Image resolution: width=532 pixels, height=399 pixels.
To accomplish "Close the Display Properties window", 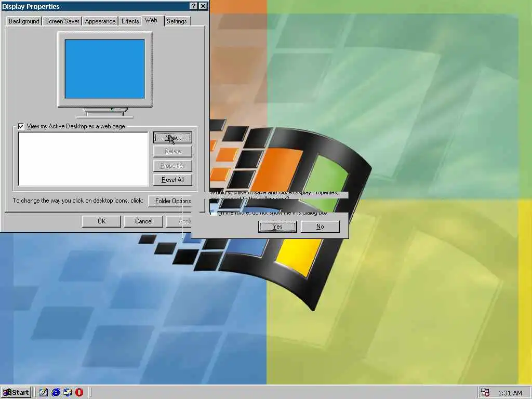I will pyautogui.click(x=203, y=6).
